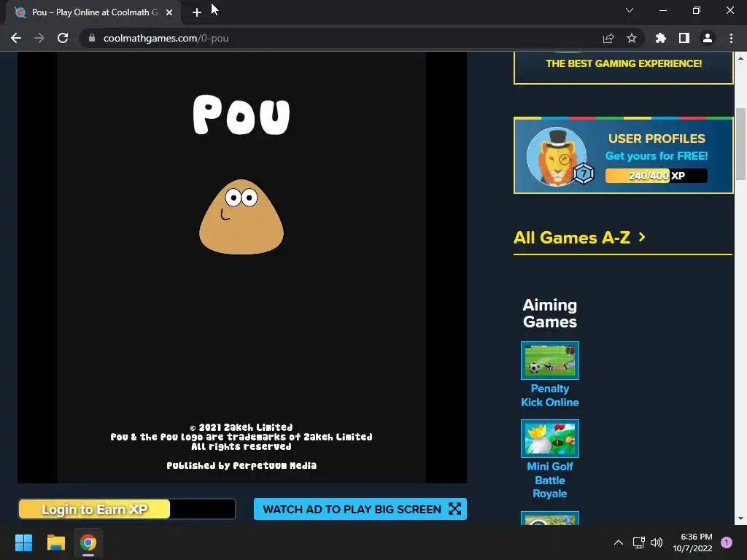Click the fullscreen expand icon on the big screen button
Viewport: 747px width, 560px height.
[455, 509]
